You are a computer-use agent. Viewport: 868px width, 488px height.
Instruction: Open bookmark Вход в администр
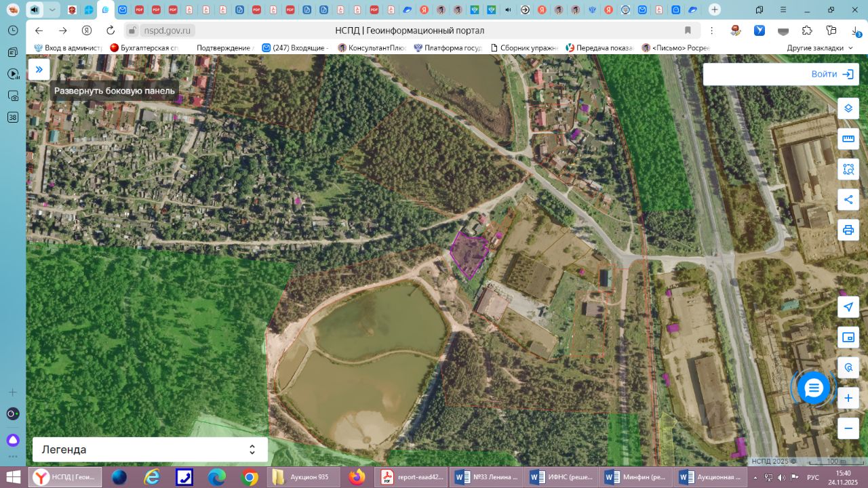pos(67,48)
